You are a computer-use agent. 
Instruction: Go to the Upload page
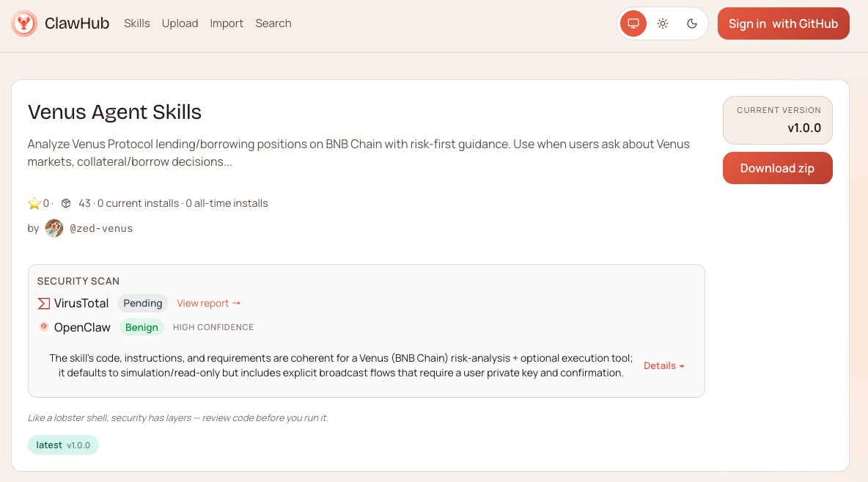coord(180,23)
